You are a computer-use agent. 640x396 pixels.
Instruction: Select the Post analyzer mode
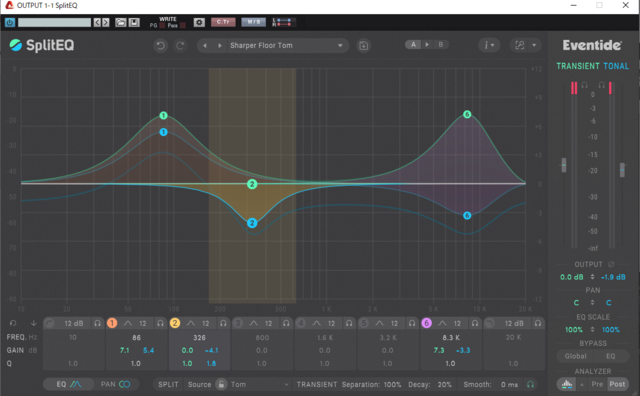617,384
